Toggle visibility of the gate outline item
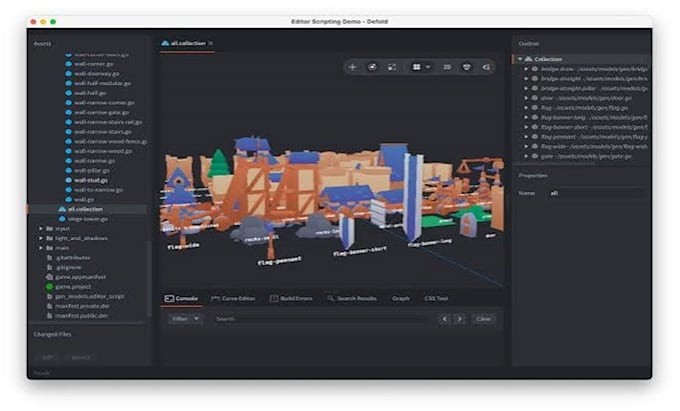 point(535,156)
